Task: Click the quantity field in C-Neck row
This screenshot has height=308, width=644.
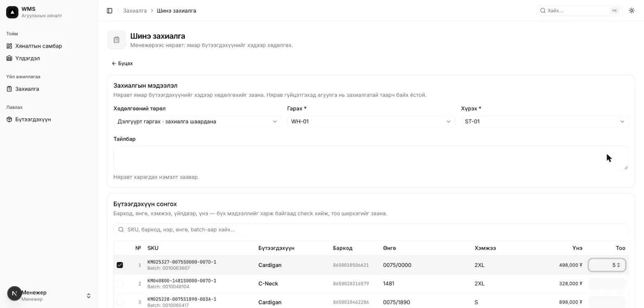Action: pyautogui.click(x=607, y=284)
